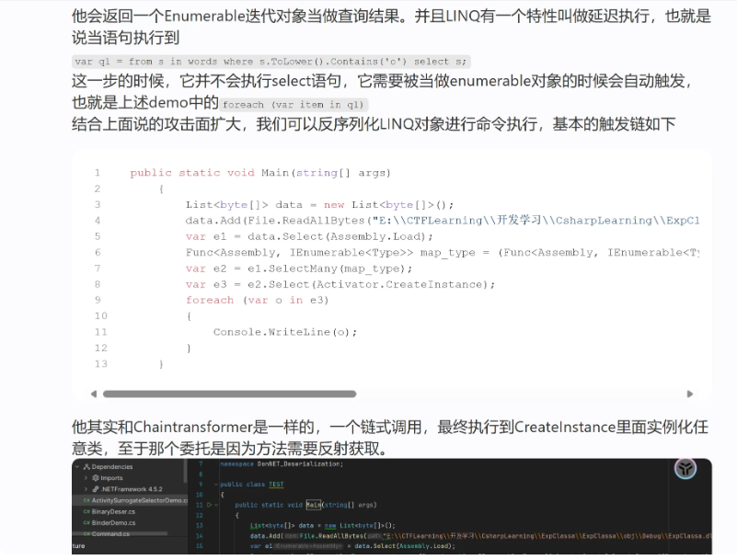Click code line 'foreach (var o in e3)'
The width and height of the screenshot is (737, 560).
click(x=257, y=300)
